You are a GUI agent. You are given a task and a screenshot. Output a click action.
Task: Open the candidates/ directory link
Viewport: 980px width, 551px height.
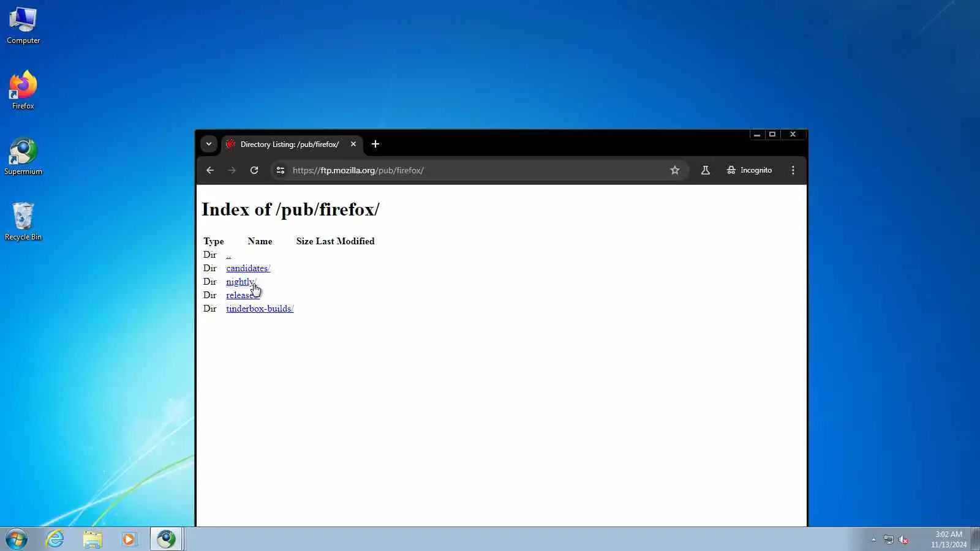248,268
